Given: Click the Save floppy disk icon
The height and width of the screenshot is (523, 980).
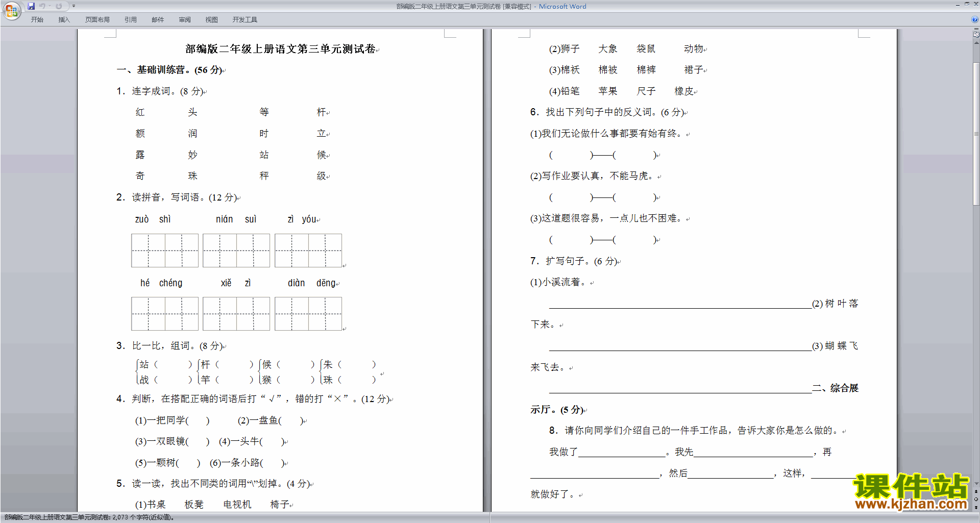Looking at the screenshot, I should pos(31,6).
